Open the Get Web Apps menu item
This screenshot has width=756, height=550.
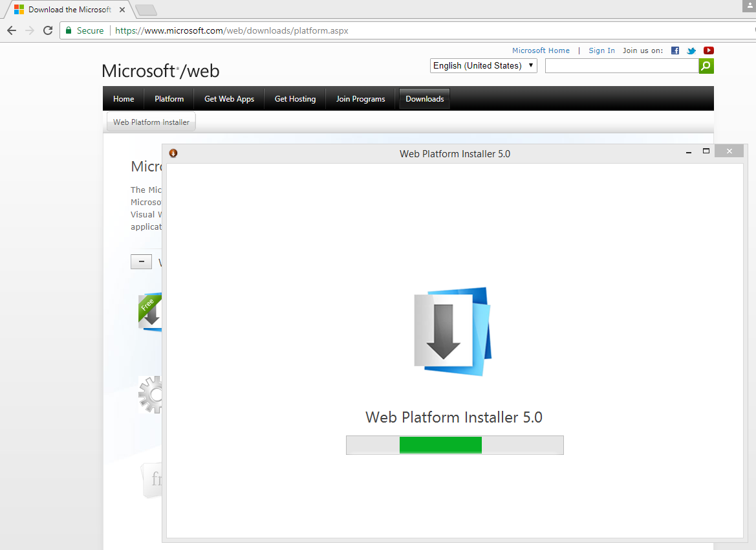(229, 99)
